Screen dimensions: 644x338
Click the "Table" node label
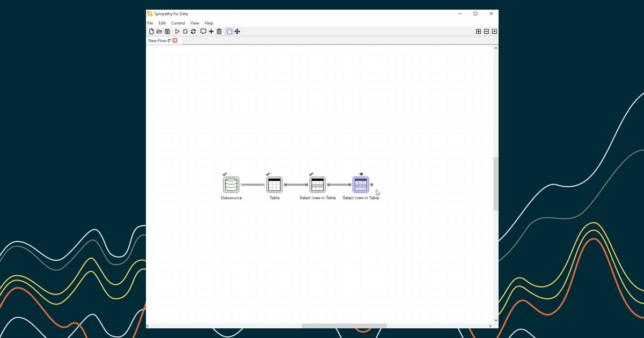[x=274, y=198]
